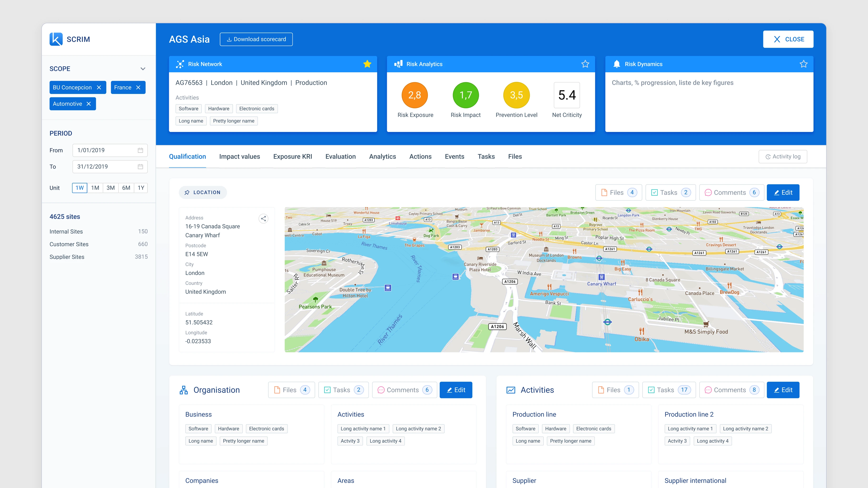Screen dimensions: 868x488
Task: Toggle the favorite star on Risk Network card
Action: pyautogui.click(x=367, y=64)
